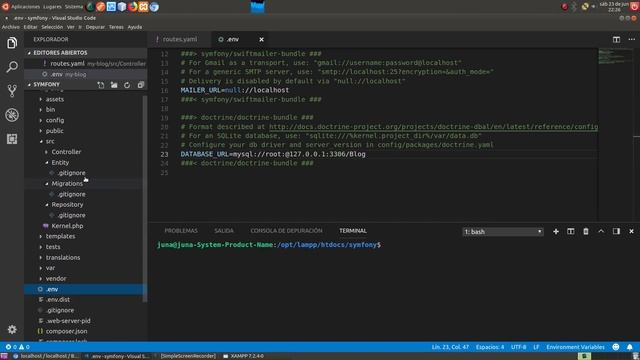Open the Explorer view in activity bar
Viewport: 640px width, 360px height.
(x=12, y=42)
